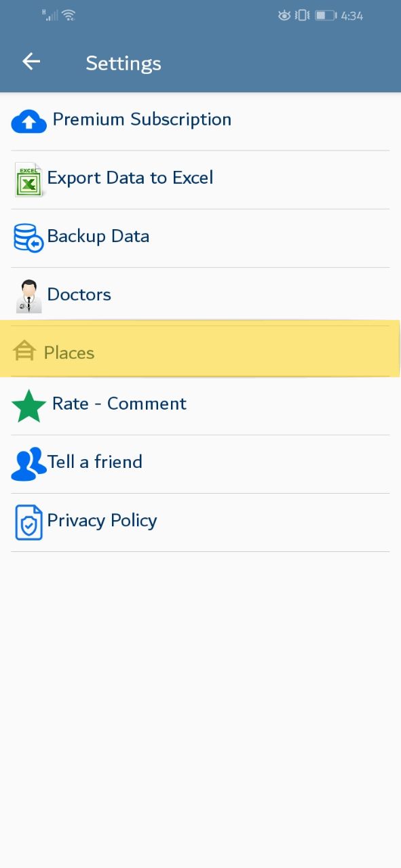Click the database backup icon
Image resolution: width=401 pixels, height=868 pixels.
[x=28, y=238]
